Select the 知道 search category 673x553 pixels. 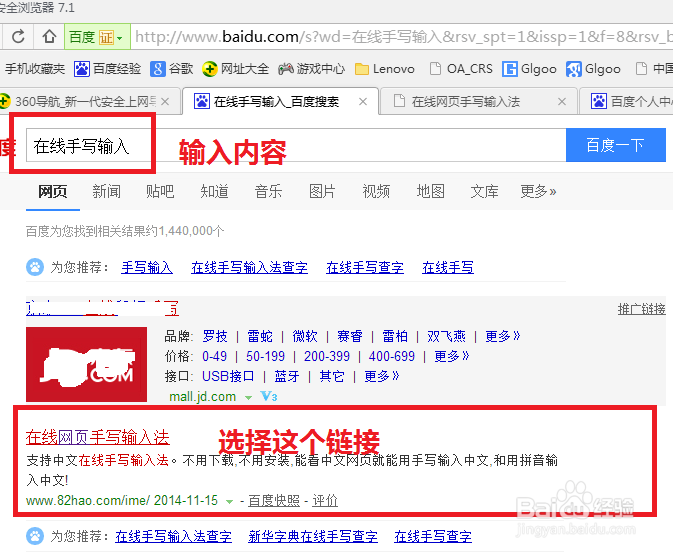tap(214, 191)
